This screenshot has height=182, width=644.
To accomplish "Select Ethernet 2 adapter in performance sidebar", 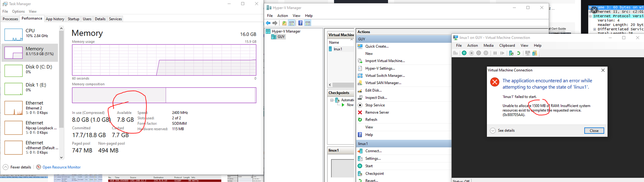I will pos(30,108).
